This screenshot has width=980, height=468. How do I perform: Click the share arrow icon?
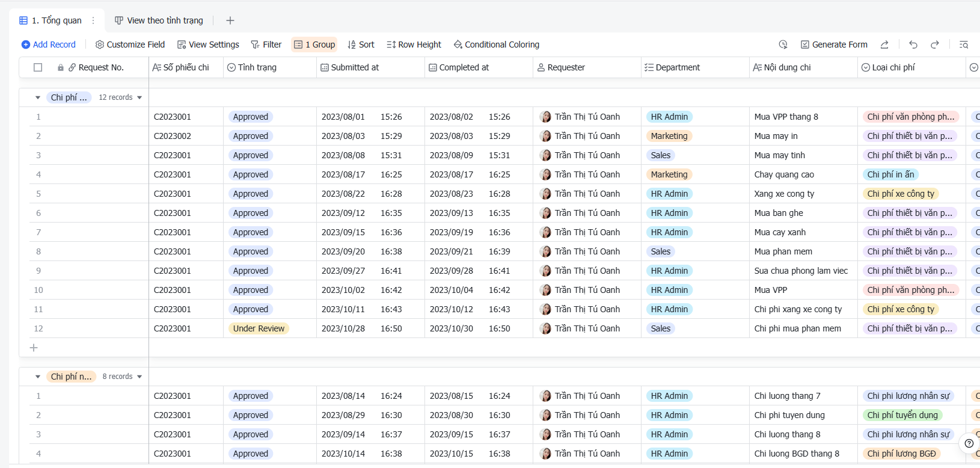click(884, 45)
